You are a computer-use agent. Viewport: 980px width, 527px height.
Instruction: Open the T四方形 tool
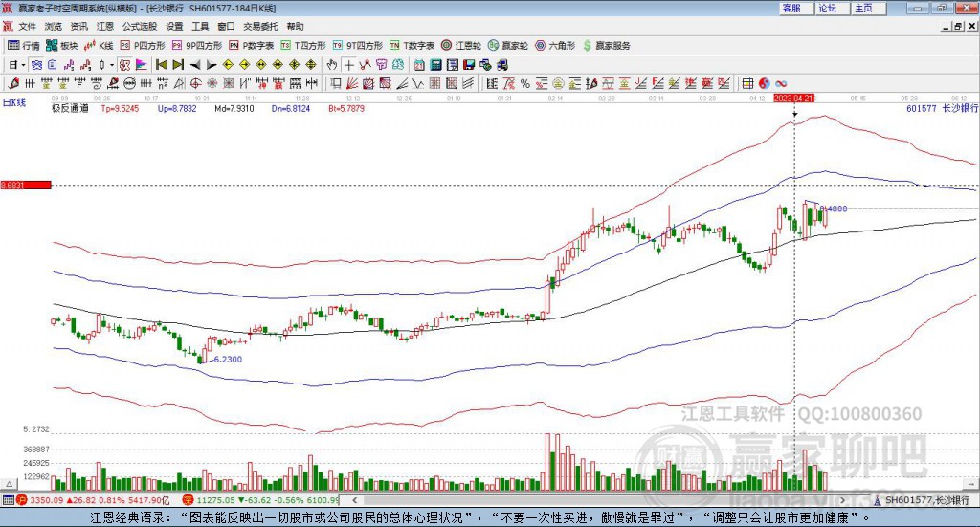pyautogui.click(x=303, y=46)
